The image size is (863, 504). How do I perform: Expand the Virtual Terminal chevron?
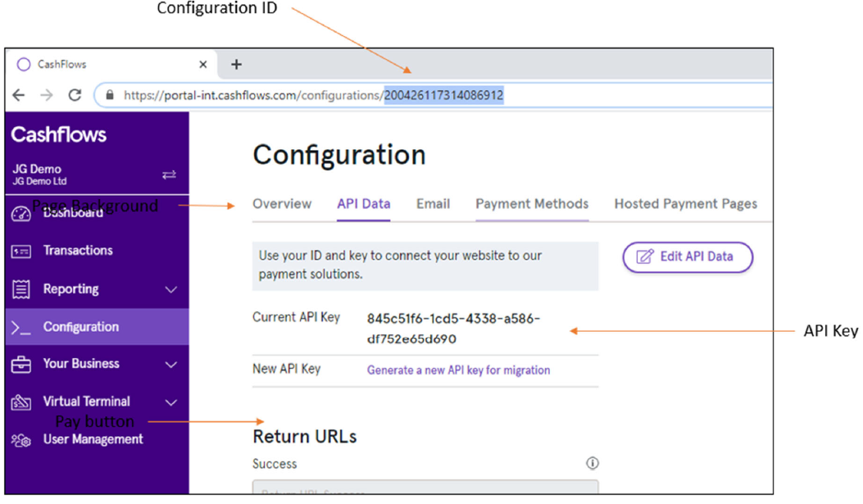pyautogui.click(x=171, y=402)
